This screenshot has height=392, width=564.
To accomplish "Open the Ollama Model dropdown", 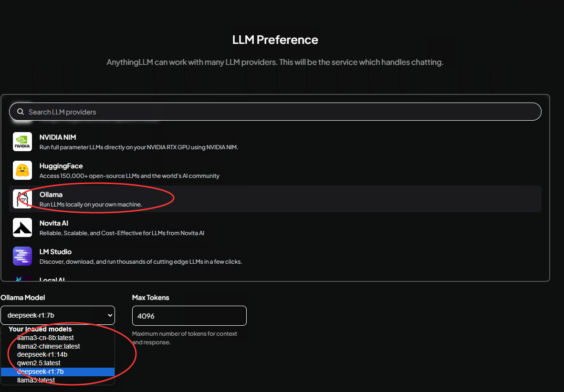I will (x=58, y=315).
